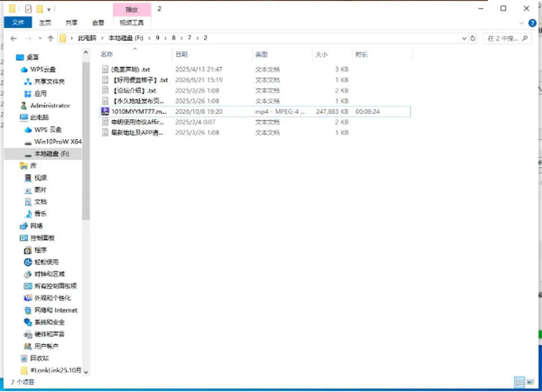Expand the breadcrumb chevron after 此电脑
This screenshot has width=542, height=392.
[x=102, y=38]
